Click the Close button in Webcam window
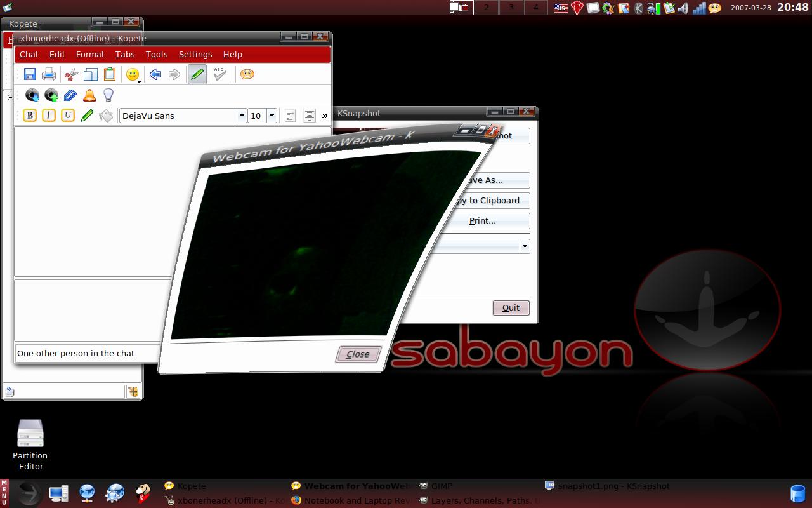The width and height of the screenshot is (812, 508). tap(358, 354)
